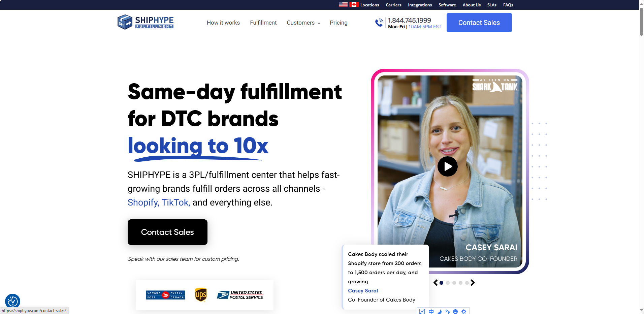Screen dimensions: 644x314
Task: Click the gear settings icon in IME toolbar
Action: [x=464, y=311]
